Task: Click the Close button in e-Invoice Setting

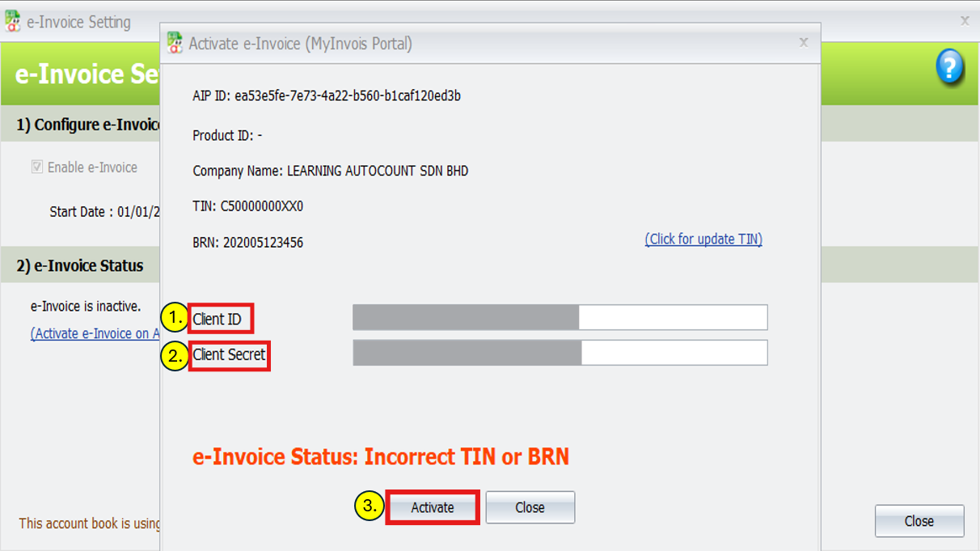Action: coord(919,521)
